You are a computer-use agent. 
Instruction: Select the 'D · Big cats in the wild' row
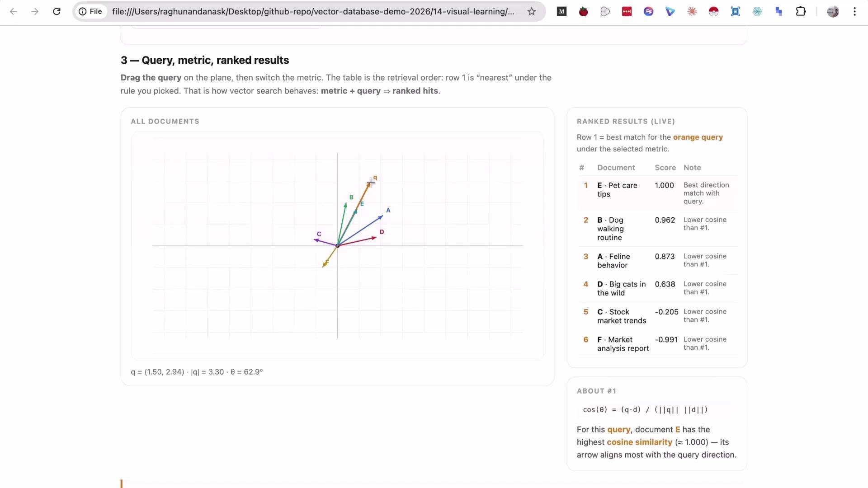pos(657,288)
